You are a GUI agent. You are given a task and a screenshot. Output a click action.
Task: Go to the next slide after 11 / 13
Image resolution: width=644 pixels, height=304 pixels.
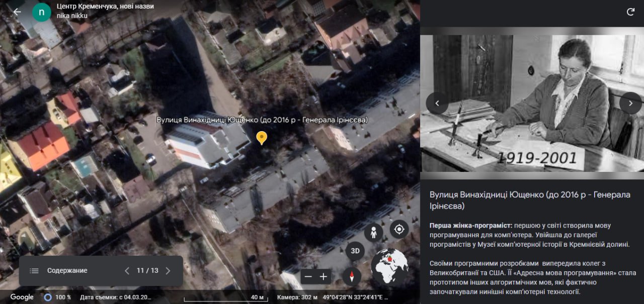pyautogui.click(x=168, y=271)
